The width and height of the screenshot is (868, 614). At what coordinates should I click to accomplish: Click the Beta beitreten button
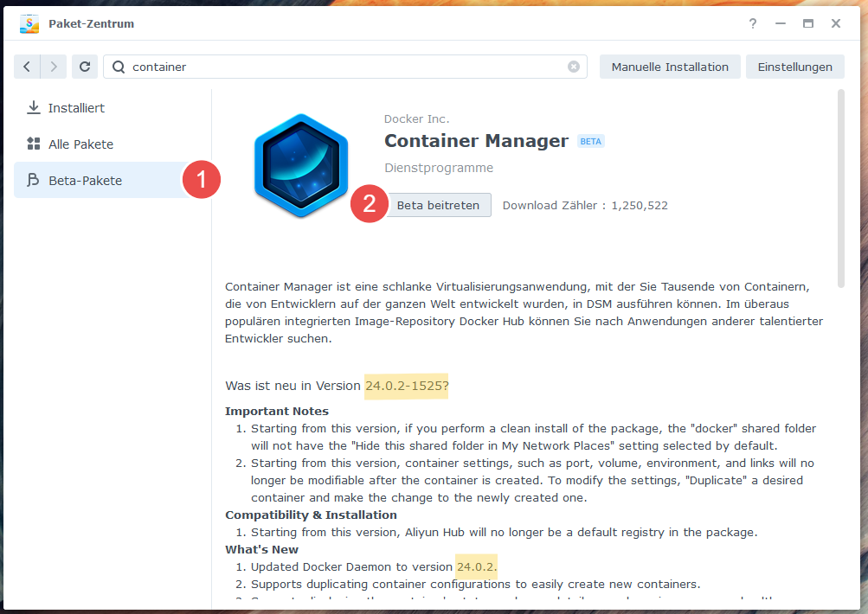coord(438,205)
